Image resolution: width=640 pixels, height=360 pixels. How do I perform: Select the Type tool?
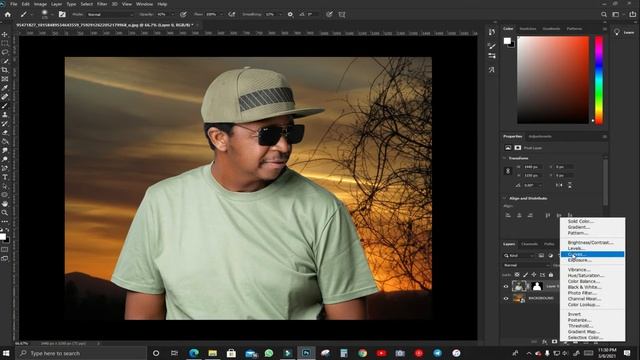click(5, 177)
